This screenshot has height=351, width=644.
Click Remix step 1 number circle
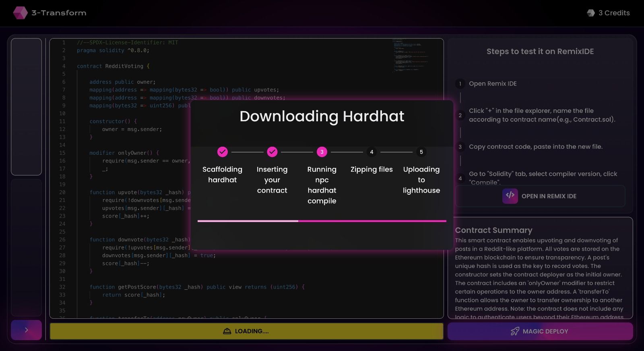point(460,84)
